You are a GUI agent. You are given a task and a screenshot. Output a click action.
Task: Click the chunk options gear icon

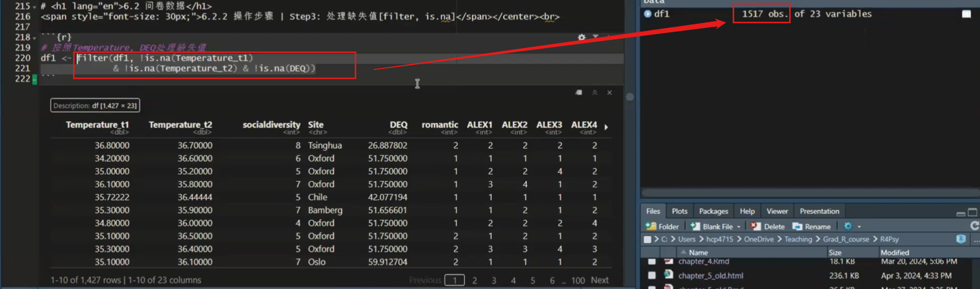point(582,37)
